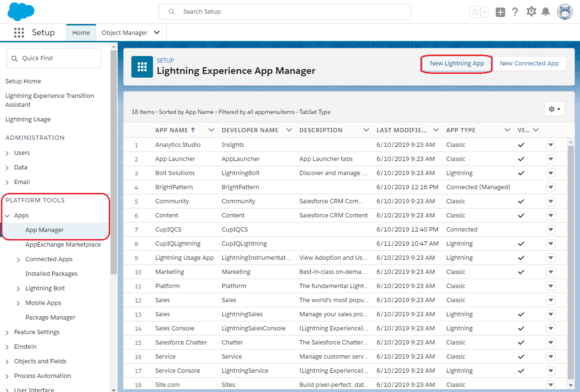Collapse the Apps tree node
This screenshot has height=392, width=580.
[7, 216]
